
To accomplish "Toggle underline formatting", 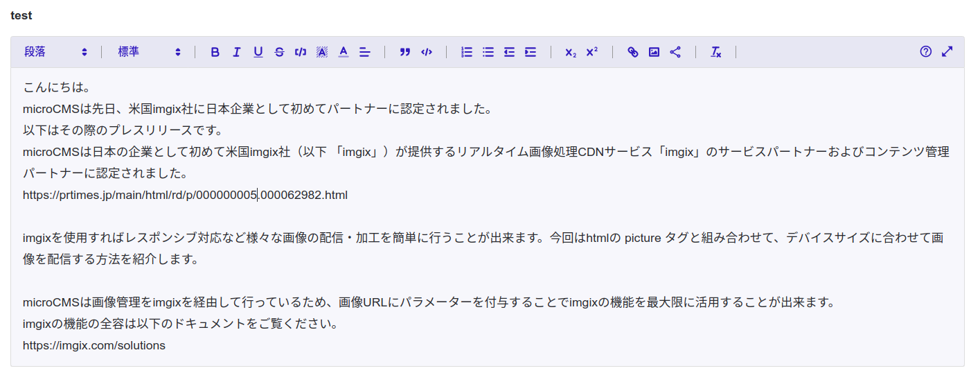I will tap(258, 52).
